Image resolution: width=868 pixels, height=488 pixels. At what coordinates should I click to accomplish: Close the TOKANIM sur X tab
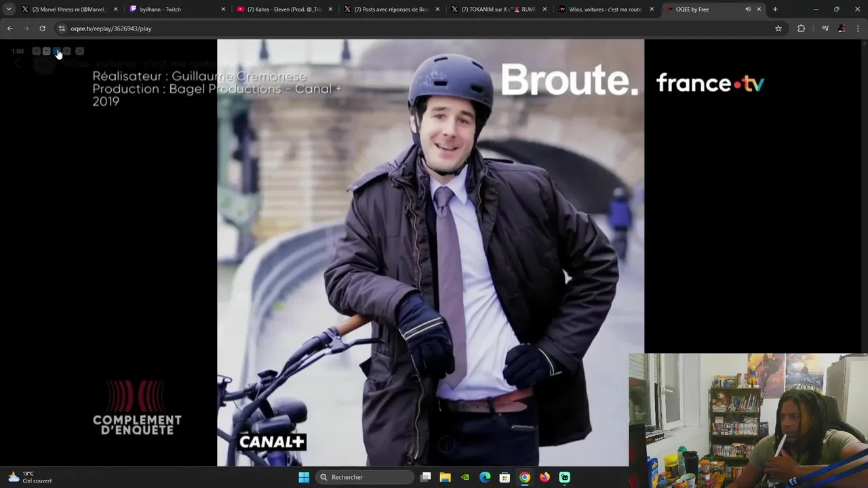tap(545, 9)
